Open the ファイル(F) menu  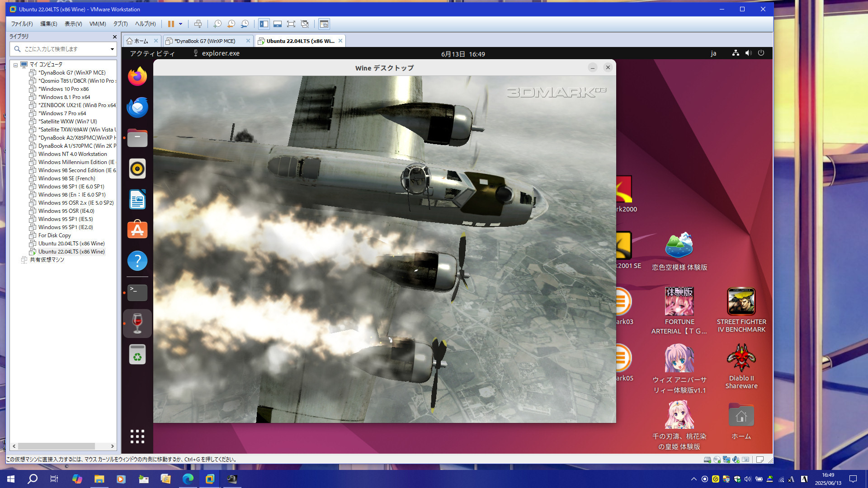(x=22, y=24)
